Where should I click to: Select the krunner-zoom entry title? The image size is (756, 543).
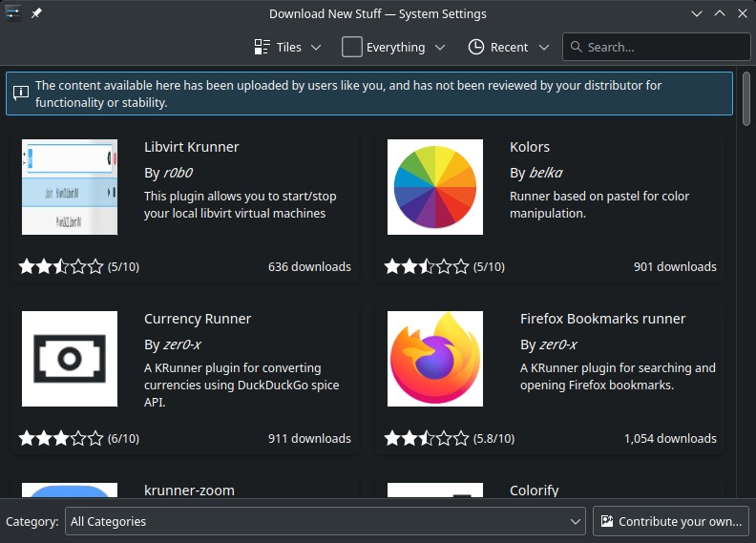[x=190, y=490]
